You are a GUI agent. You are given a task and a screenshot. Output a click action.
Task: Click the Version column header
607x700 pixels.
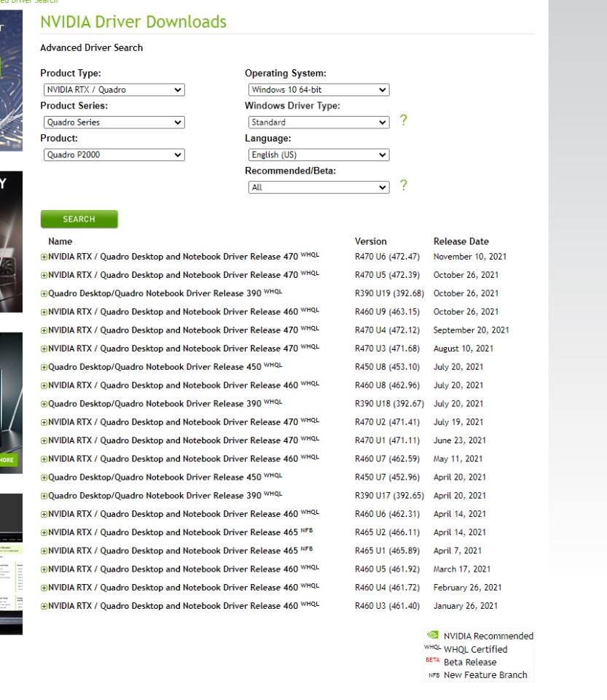point(371,241)
